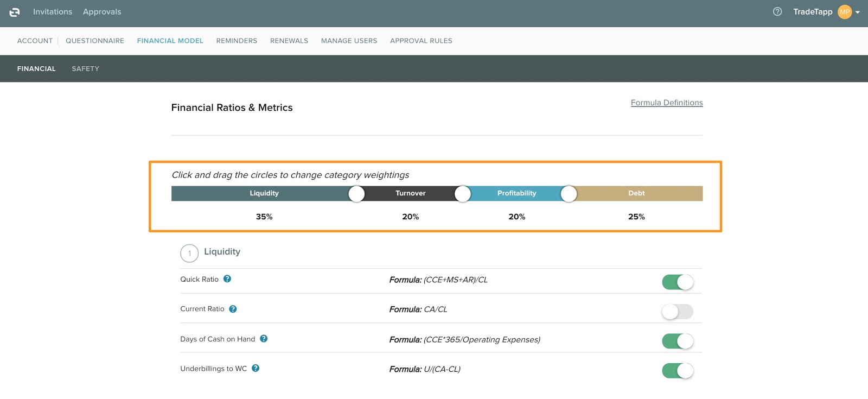Click the Profitability-Debt slider handle
The image size is (868, 399).
569,194
